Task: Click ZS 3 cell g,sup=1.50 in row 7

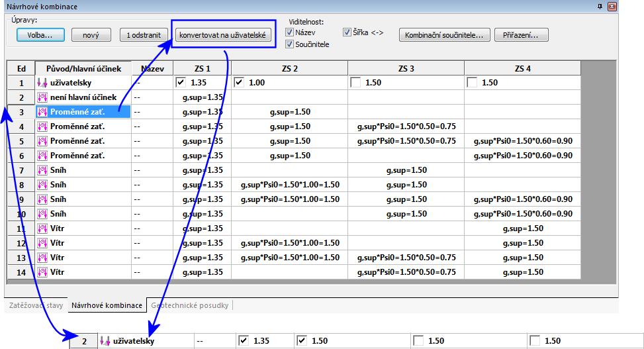Action: [x=406, y=170]
